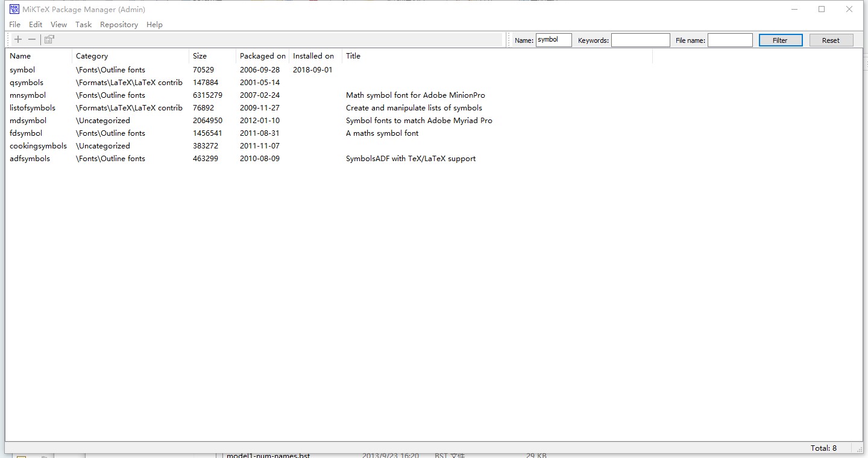Screen dimensions: 868x458
Task: Select the listofsymbols package row
Action: coord(329,108)
